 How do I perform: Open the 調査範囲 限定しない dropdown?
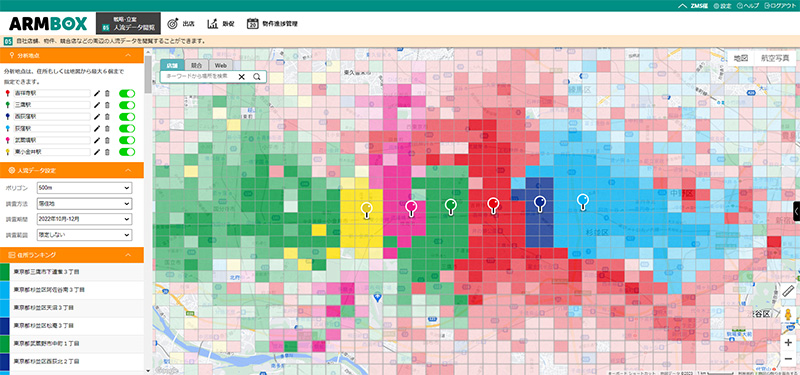pyautogui.click(x=84, y=235)
